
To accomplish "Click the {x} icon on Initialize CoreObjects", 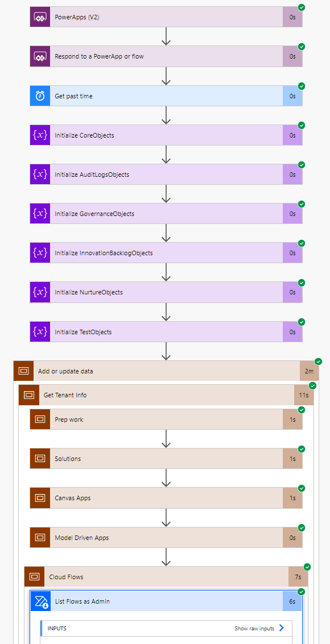I will point(39,135).
